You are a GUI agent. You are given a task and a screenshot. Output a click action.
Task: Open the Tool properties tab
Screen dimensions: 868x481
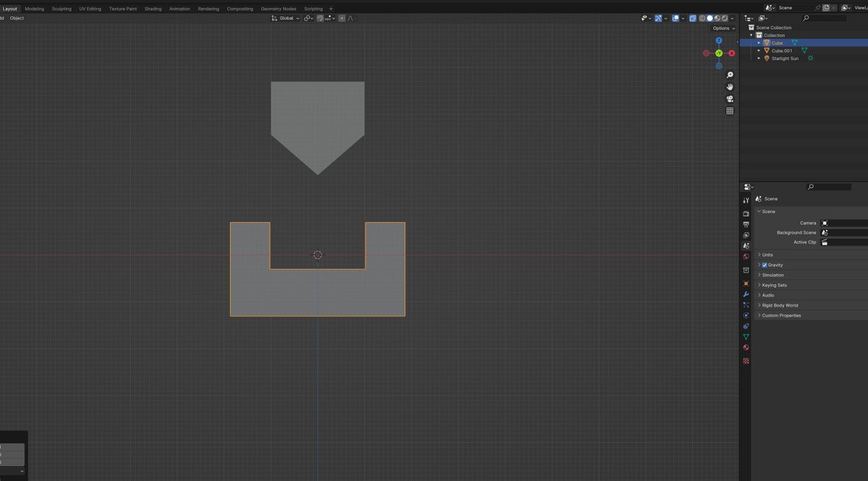tap(746, 199)
